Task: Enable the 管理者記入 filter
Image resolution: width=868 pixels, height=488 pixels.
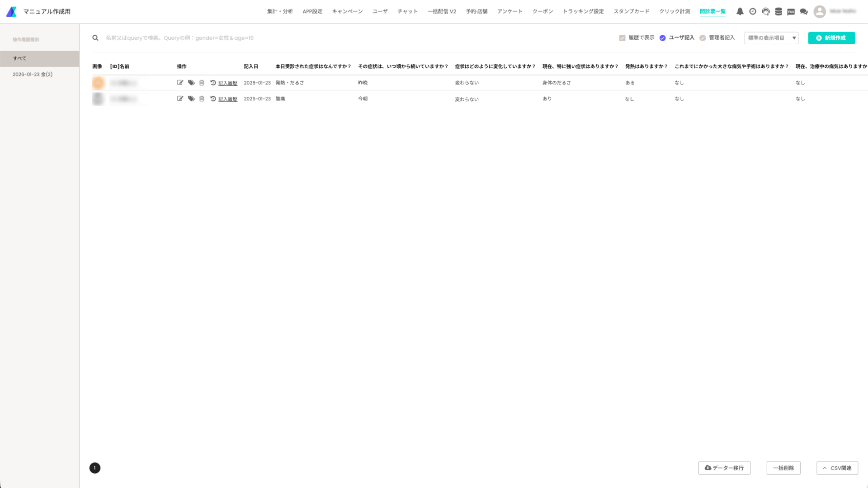Action: (703, 38)
